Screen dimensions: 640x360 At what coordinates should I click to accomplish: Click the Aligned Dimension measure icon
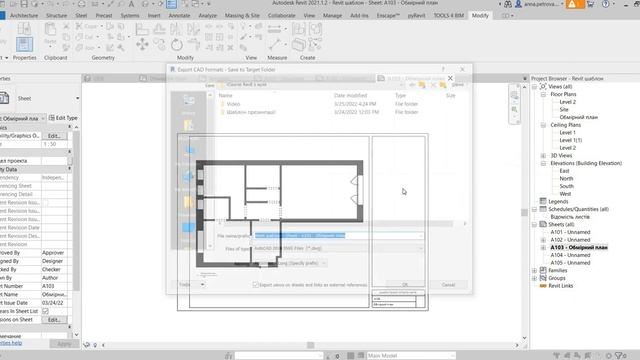click(x=275, y=44)
